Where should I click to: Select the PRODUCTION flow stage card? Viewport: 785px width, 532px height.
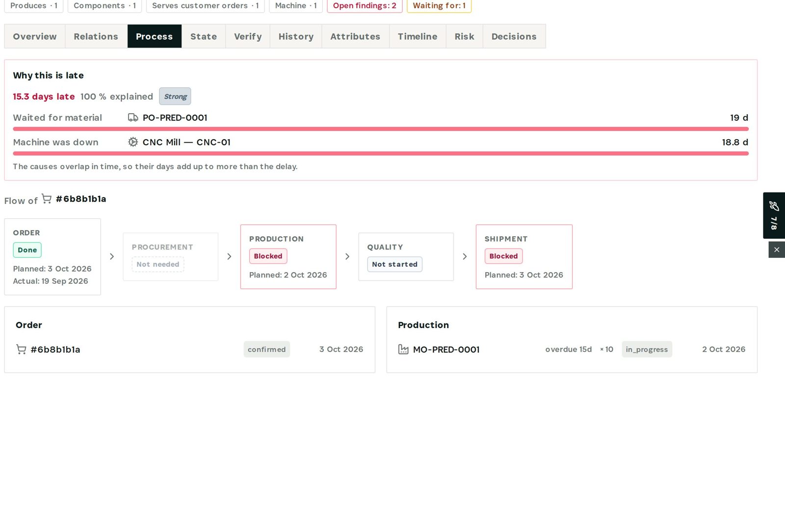[288, 257]
